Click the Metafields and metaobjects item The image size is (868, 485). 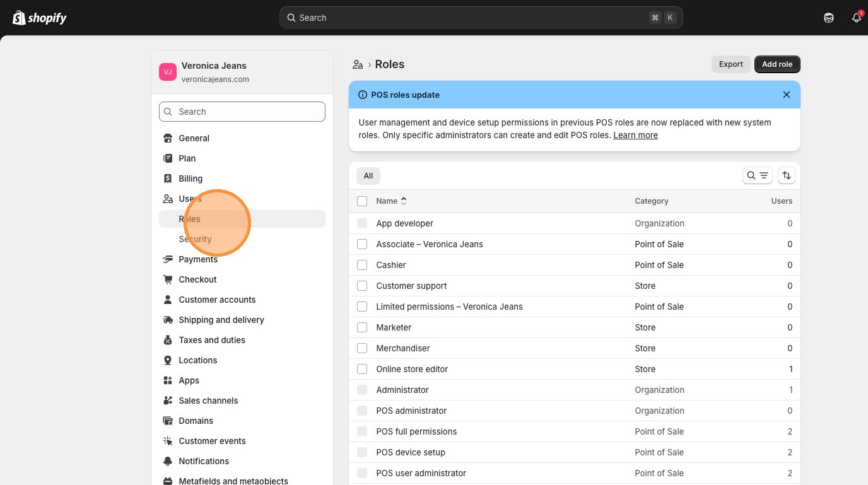coord(242,479)
